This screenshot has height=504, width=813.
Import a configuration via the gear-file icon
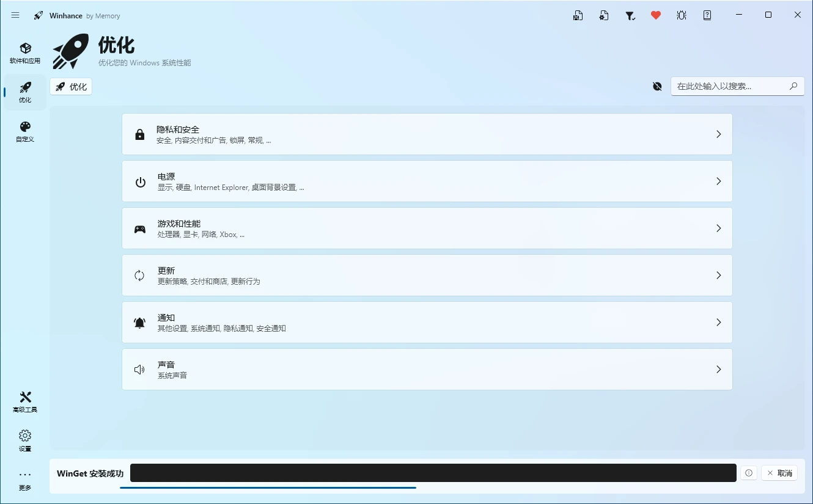[x=604, y=15]
